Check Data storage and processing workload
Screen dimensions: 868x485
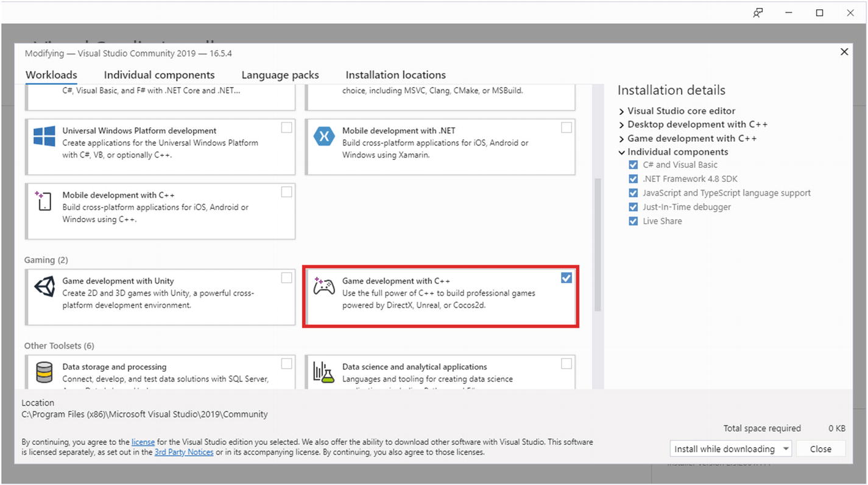pyautogui.click(x=286, y=364)
